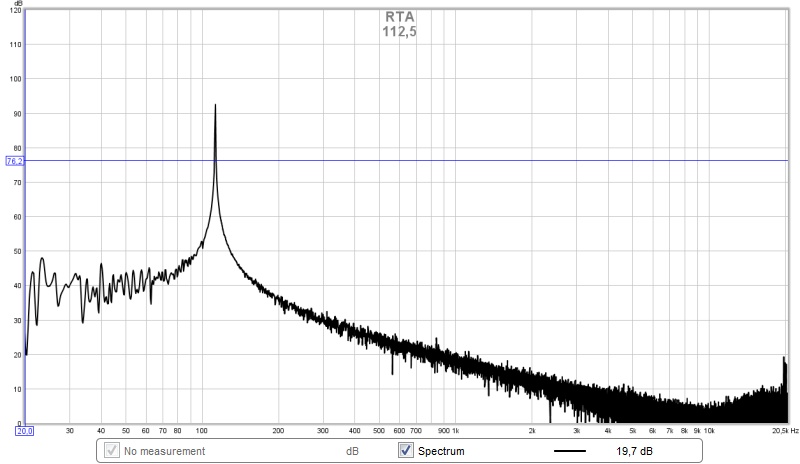Click the 120 dB axis label
The width and height of the screenshot is (800, 464).
tap(15, 10)
